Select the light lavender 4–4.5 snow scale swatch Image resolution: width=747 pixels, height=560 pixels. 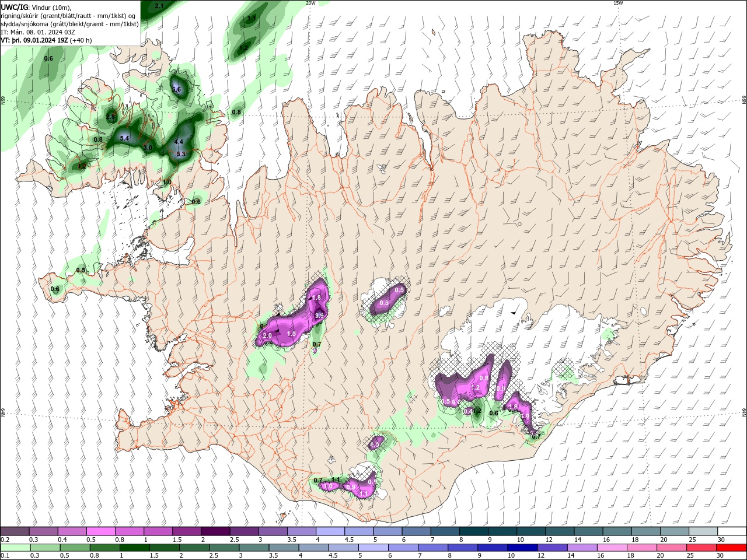pyautogui.click(x=329, y=531)
